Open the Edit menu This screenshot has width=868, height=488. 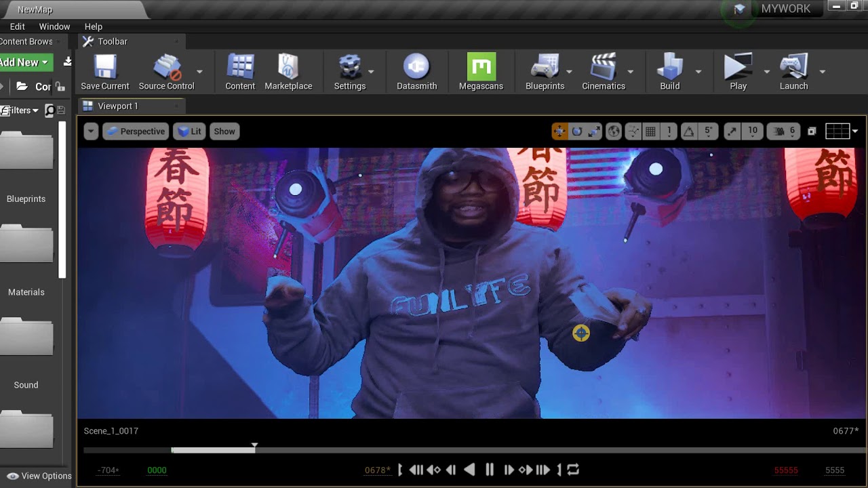pos(18,26)
